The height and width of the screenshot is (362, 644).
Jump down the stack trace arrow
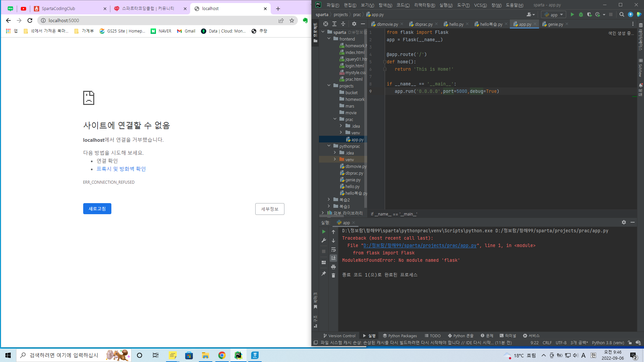[333, 241]
